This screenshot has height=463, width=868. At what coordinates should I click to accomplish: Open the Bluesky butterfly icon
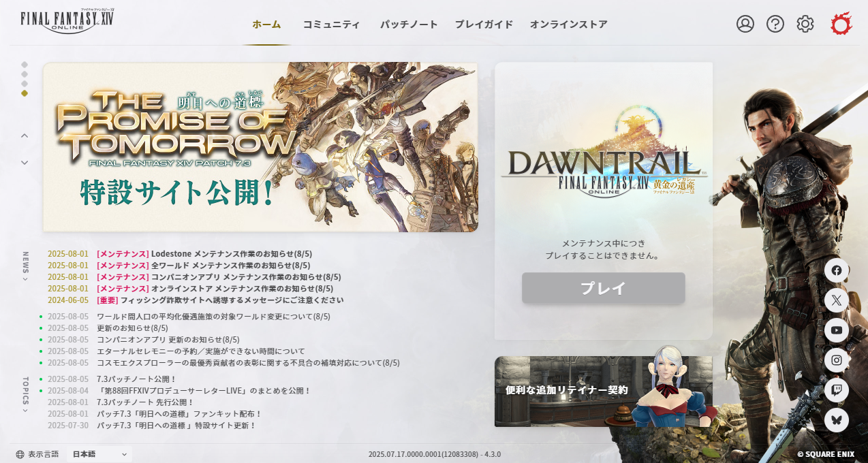pyautogui.click(x=837, y=420)
